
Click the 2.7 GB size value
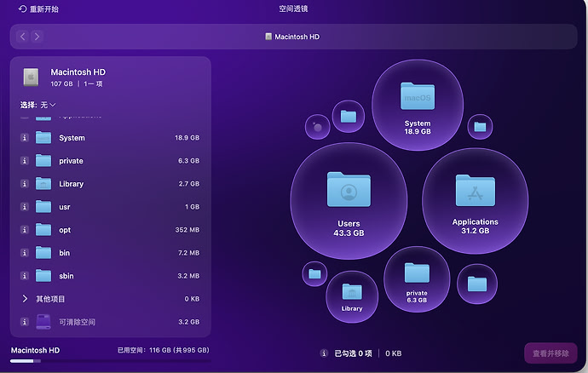click(189, 184)
